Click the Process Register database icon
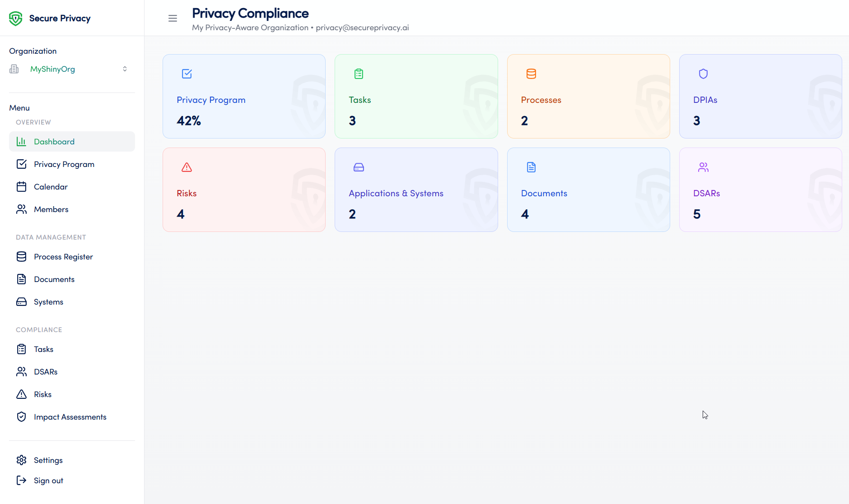 click(22, 256)
